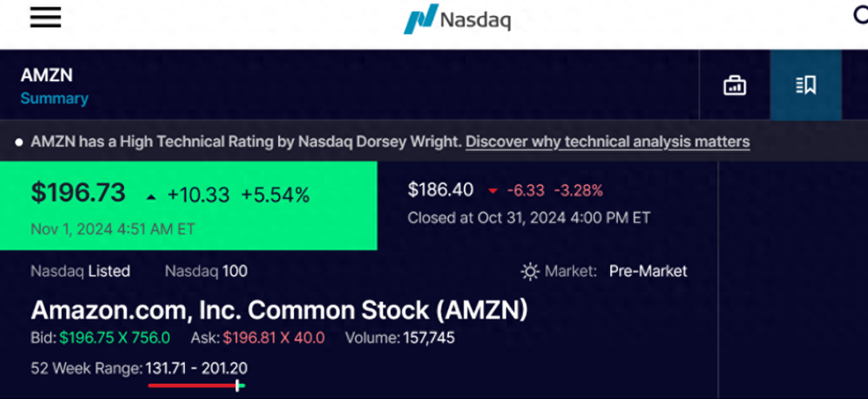This screenshot has height=399, width=868.
Task: Open the Summary section selector
Action: point(55,99)
